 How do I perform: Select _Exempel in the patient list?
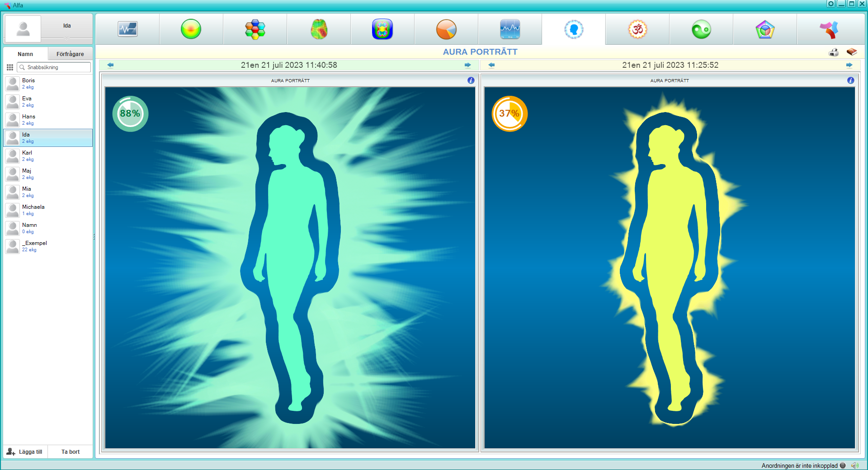click(48, 246)
